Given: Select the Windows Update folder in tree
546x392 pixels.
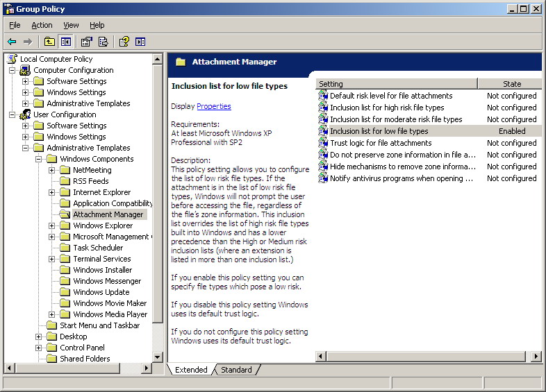Looking at the screenshot, I should (101, 292).
